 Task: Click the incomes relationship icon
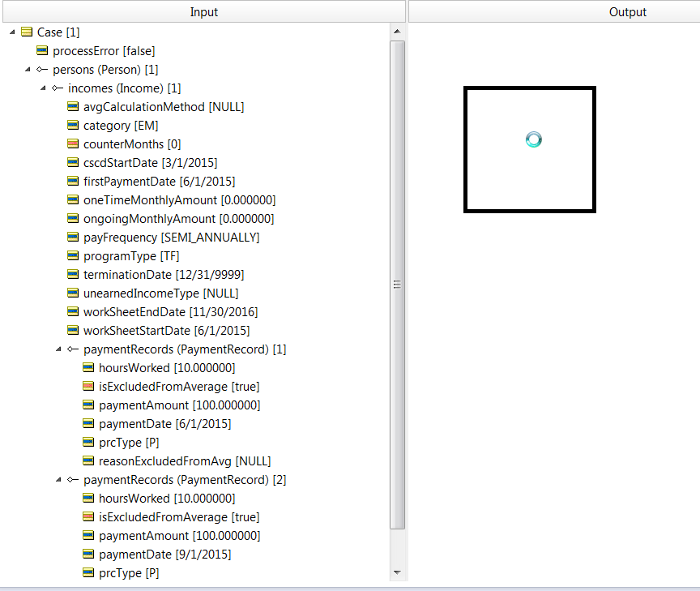point(58,88)
